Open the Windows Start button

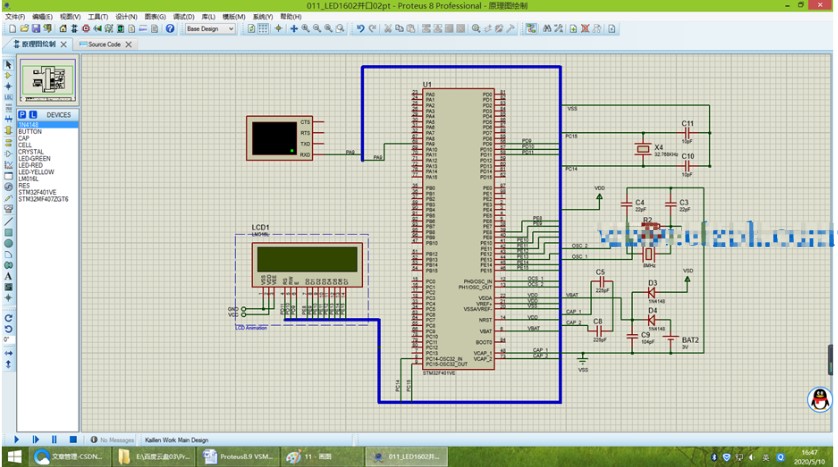point(14,457)
